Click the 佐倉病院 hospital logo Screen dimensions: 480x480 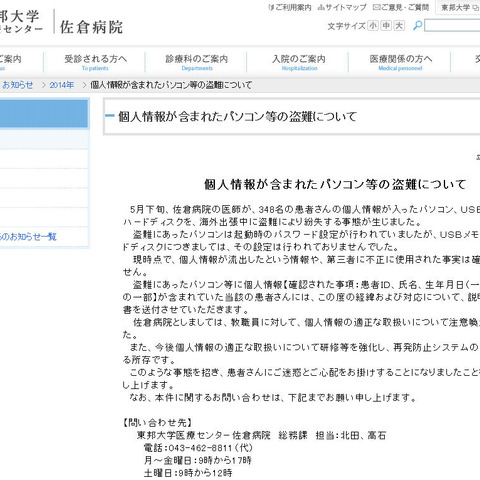tap(91, 27)
